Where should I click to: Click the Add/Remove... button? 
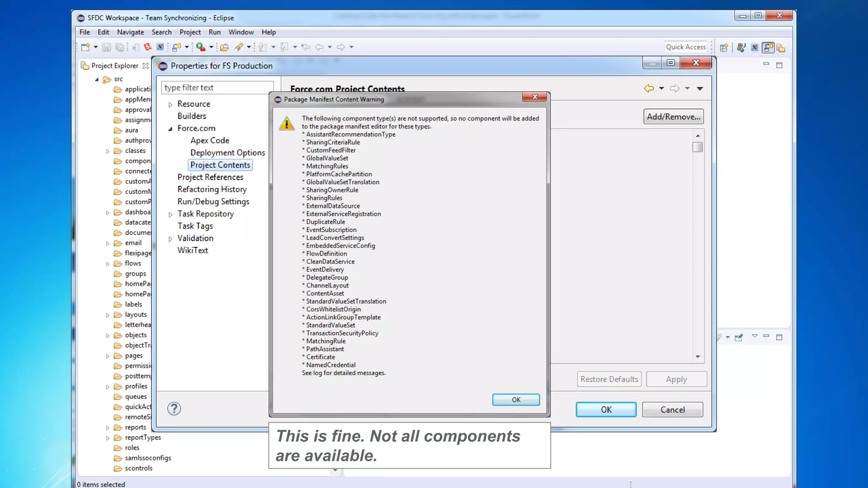673,116
